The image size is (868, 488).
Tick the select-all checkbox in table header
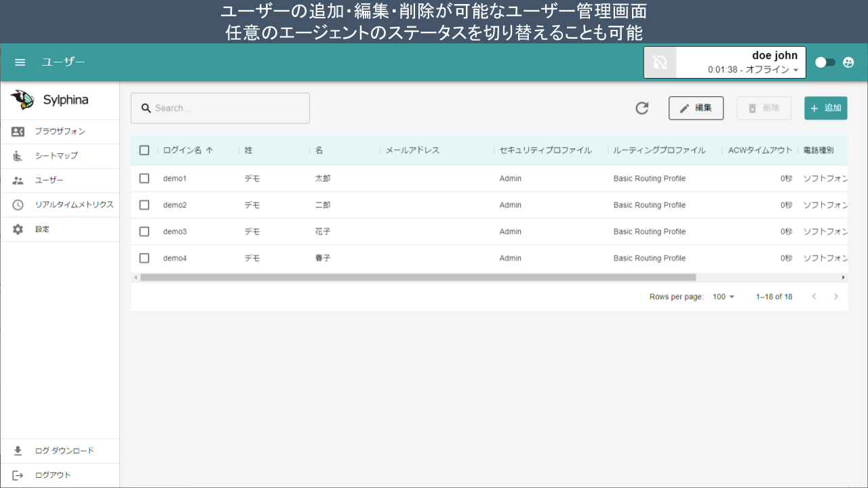coord(144,150)
